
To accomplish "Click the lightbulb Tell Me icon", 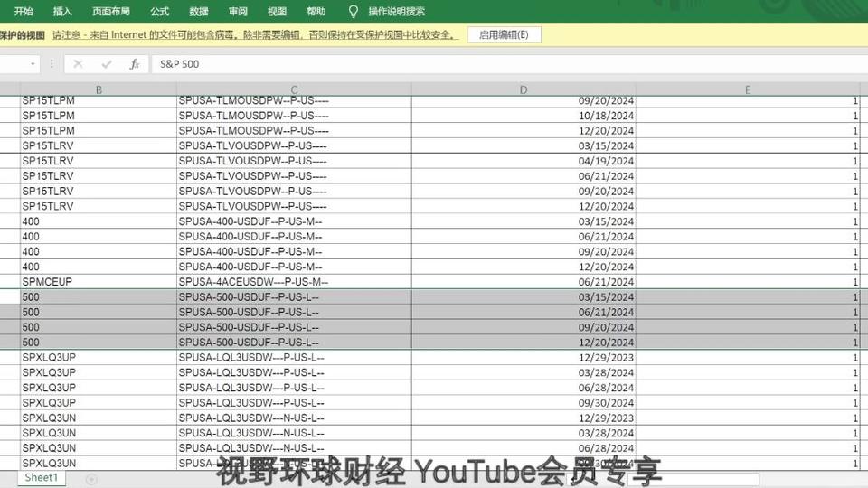I will pyautogui.click(x=354, y=11).
